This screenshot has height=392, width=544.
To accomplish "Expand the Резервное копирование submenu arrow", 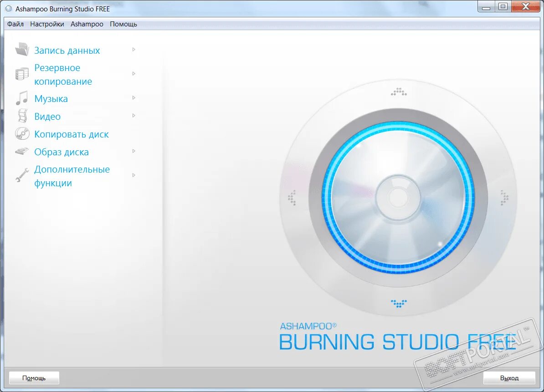I will tap(133, 73).
